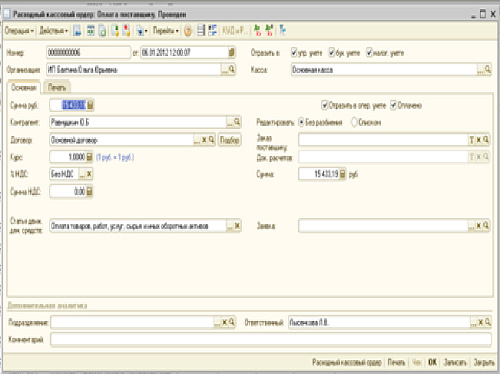The height and width of the screenshot is (377, 500).
Task: Clear the Ответственный field with X icon
Action: (x=481, y=322)
